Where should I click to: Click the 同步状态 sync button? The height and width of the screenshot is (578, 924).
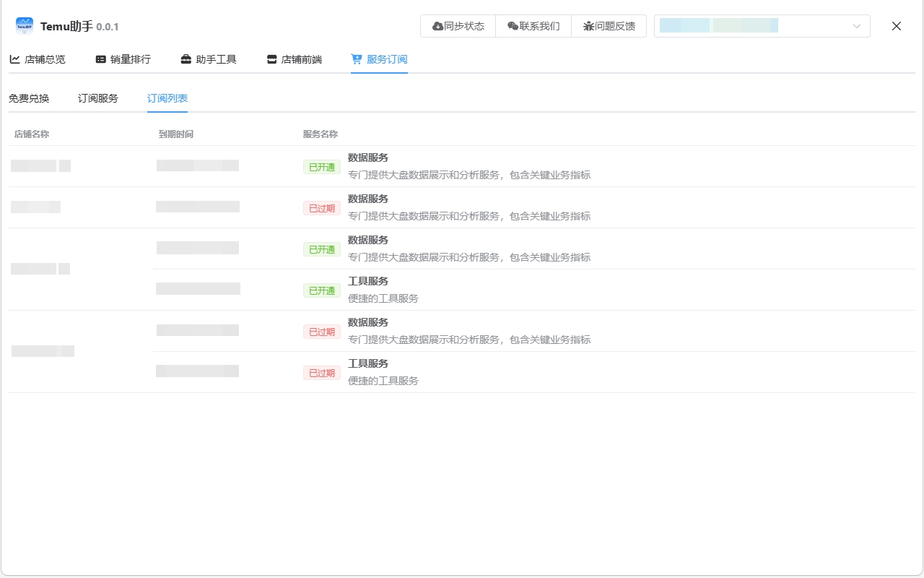pyautogui.click(x=458, y=25)
